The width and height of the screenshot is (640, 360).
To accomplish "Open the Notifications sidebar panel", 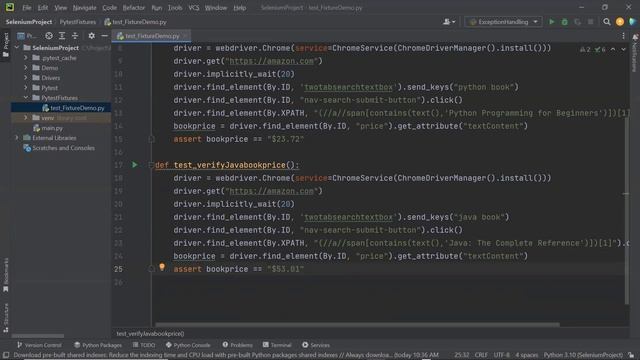I will 635,53.
